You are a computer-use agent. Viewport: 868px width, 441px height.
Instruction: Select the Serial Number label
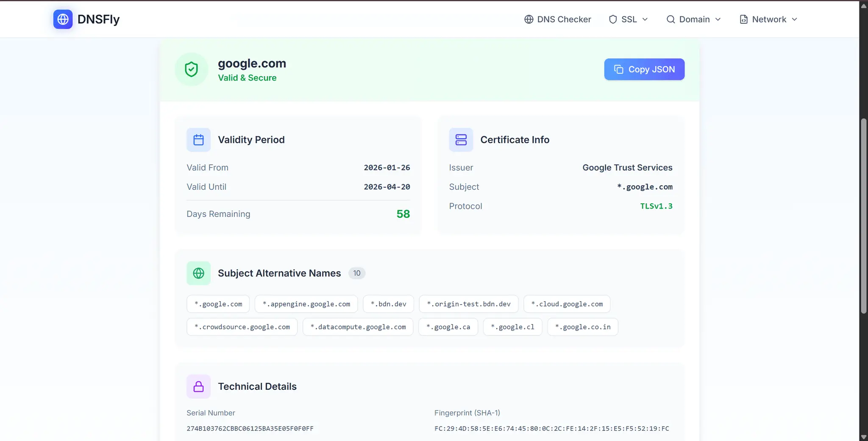pos(211,413)
